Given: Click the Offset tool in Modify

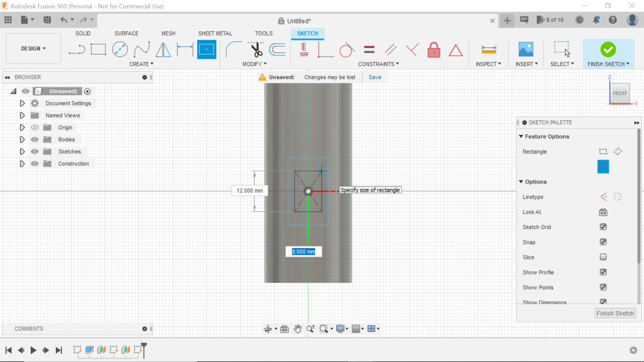Looking at the screenshot, I should pos(278,50).
